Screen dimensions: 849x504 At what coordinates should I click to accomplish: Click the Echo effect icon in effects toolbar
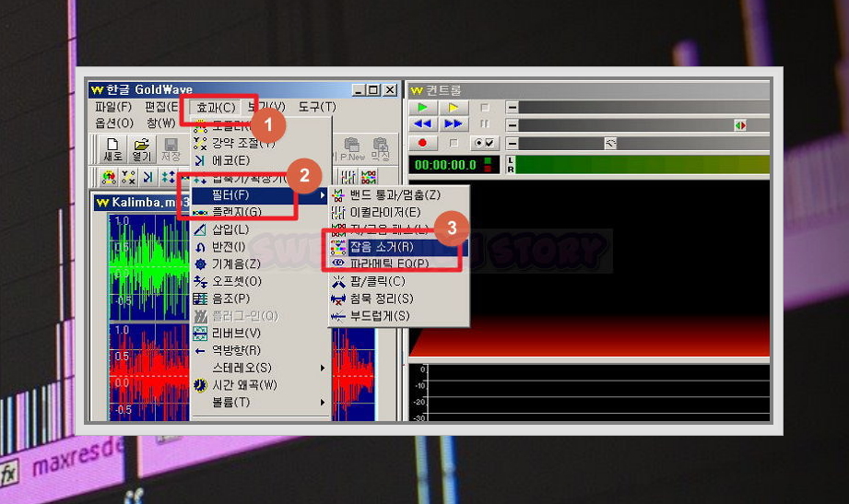147,177
